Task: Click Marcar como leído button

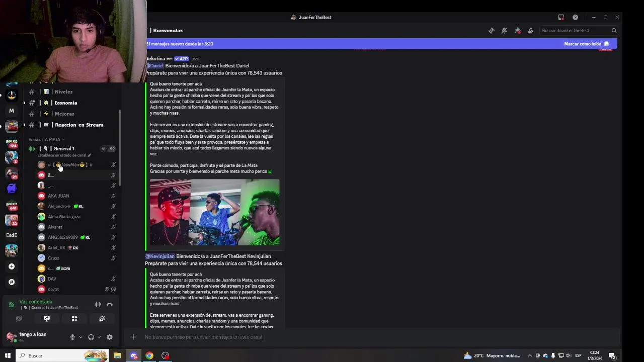Action: click(x=587, y=44)
